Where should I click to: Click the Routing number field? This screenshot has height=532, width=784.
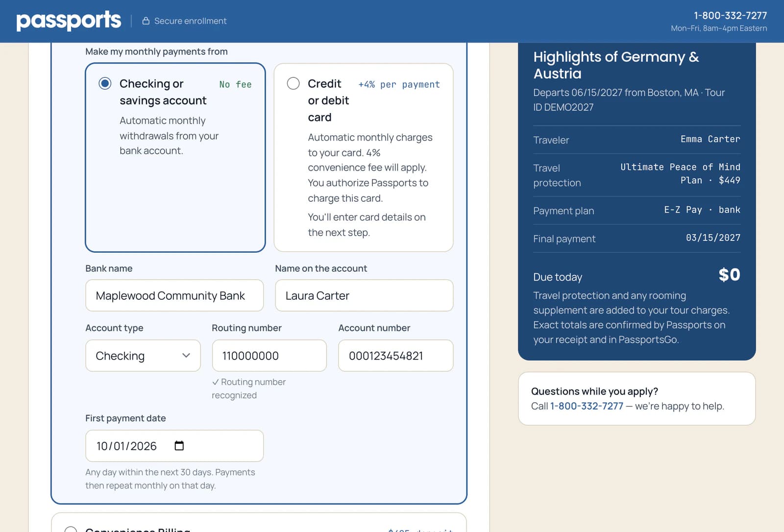(269, 356)
